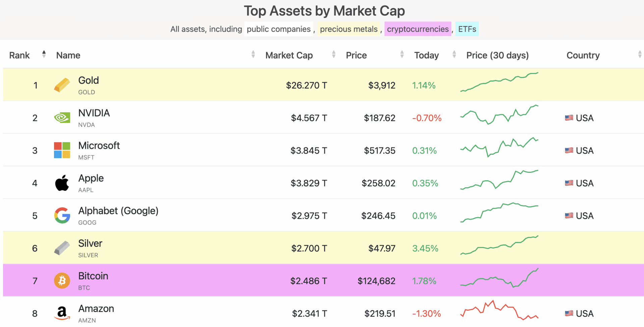Click the USA flag in NVIDIA row
The height and width of the screenshot is (327, 644).
[x=569, y=118]
